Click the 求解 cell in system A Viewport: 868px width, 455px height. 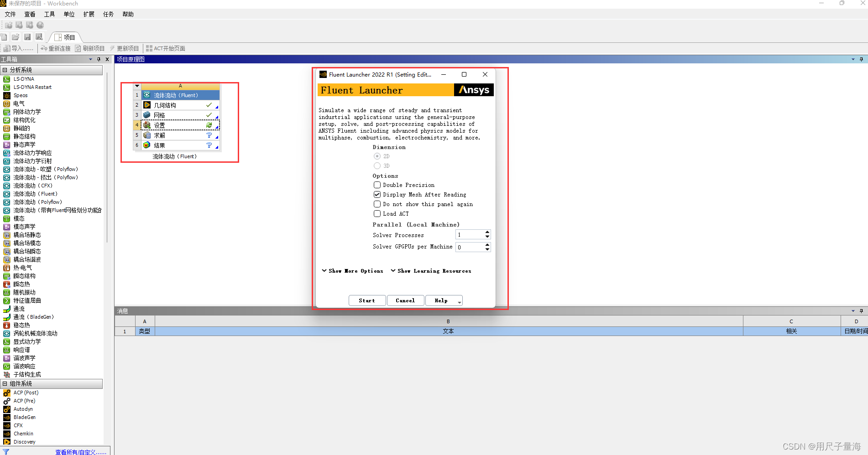(180, 135)
